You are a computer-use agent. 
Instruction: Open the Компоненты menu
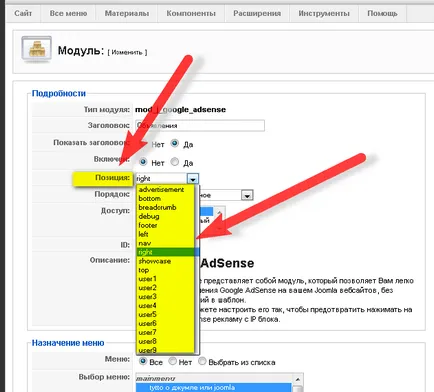191,13
